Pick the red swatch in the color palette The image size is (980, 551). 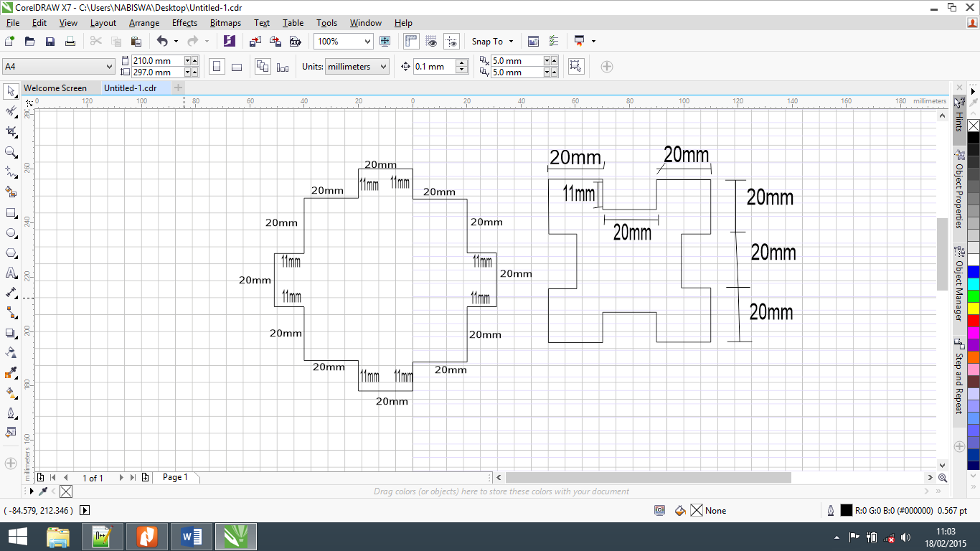click(x=974, y=321)
